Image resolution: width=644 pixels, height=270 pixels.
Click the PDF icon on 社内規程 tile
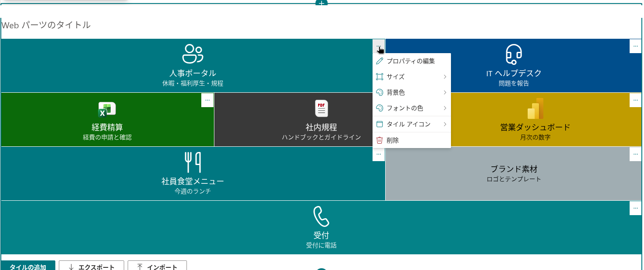[322, 108]
